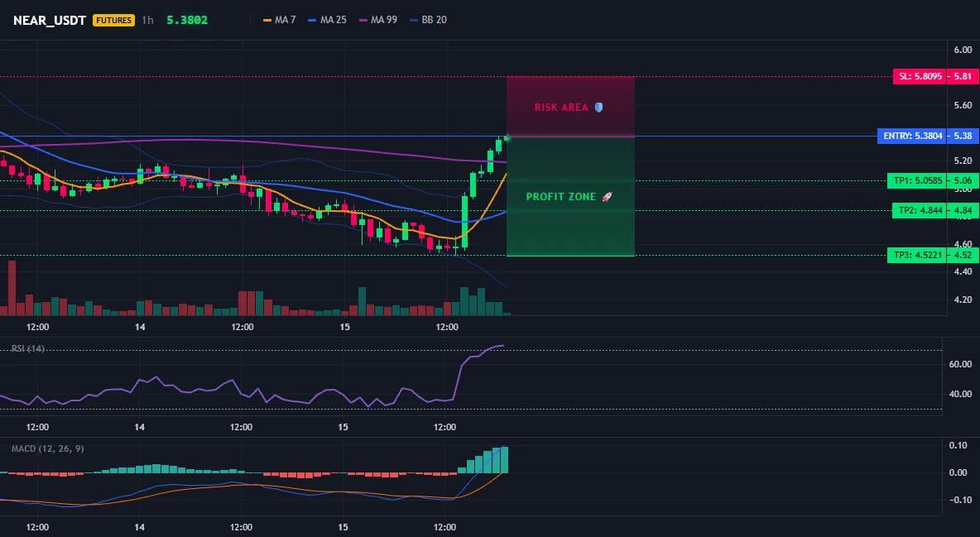
Task: Select the NEAR_USDT symbol name
Action: click(x=50, y=20)
